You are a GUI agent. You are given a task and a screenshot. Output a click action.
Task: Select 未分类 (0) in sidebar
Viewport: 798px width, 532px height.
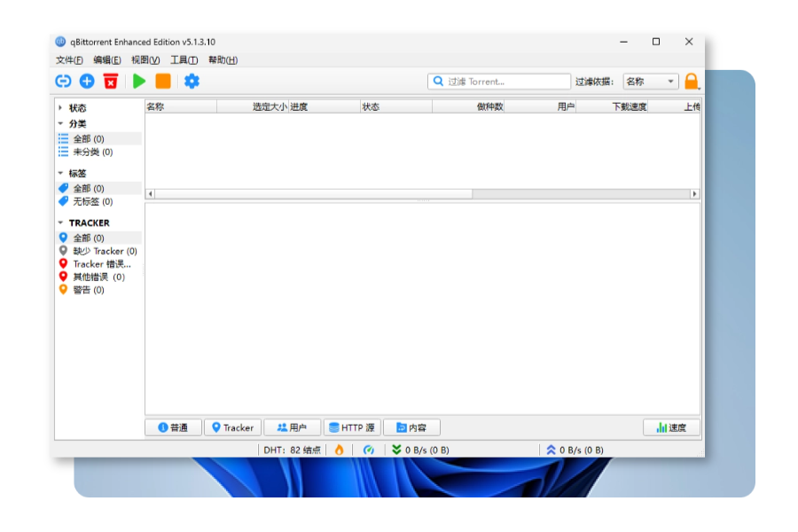(99, 152)
